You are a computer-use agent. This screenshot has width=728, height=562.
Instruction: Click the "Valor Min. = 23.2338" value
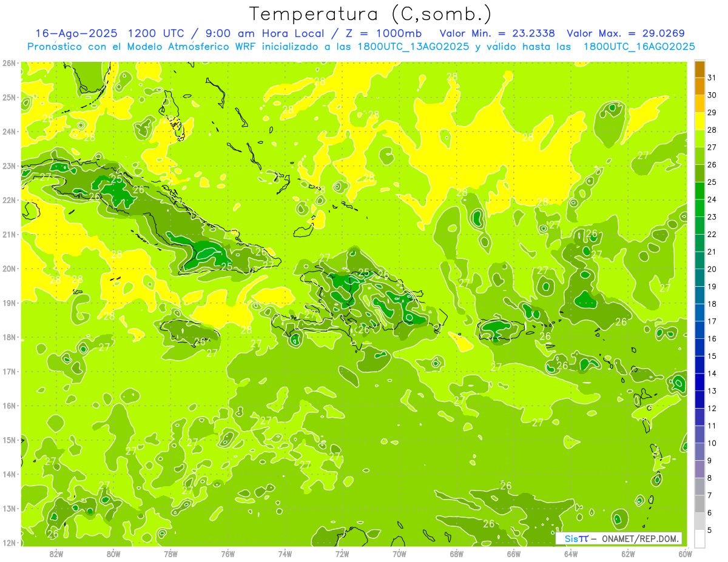497,33
